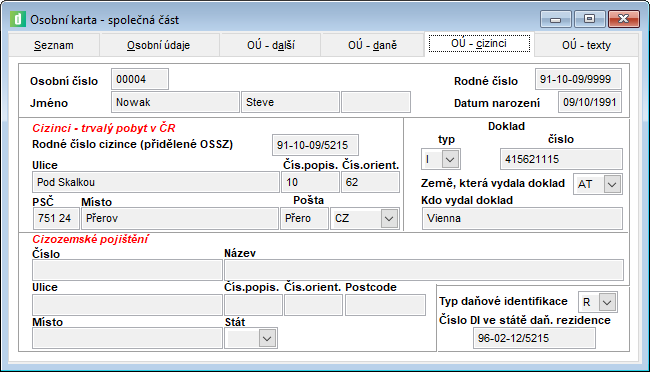This screenshot has width=650, height=372.
Task: Minimize the Osobní karta window
Action: 555,19
